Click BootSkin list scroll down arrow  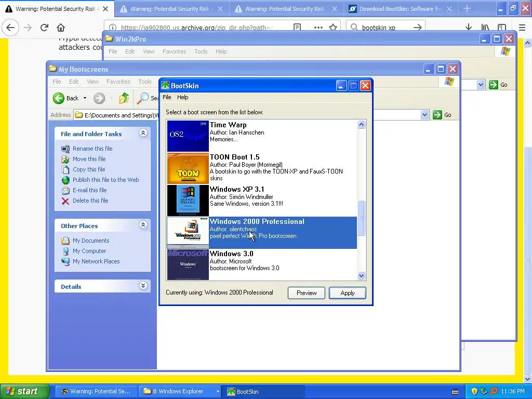point(362,276)
